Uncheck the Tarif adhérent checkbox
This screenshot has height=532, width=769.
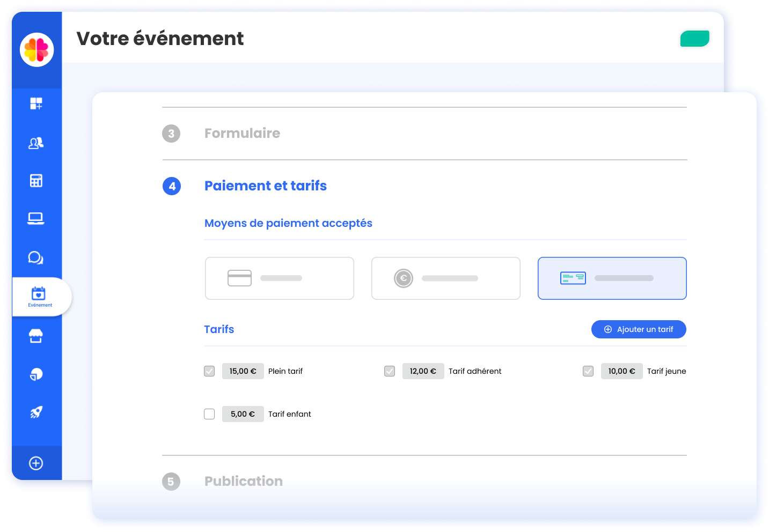[390, 371]
